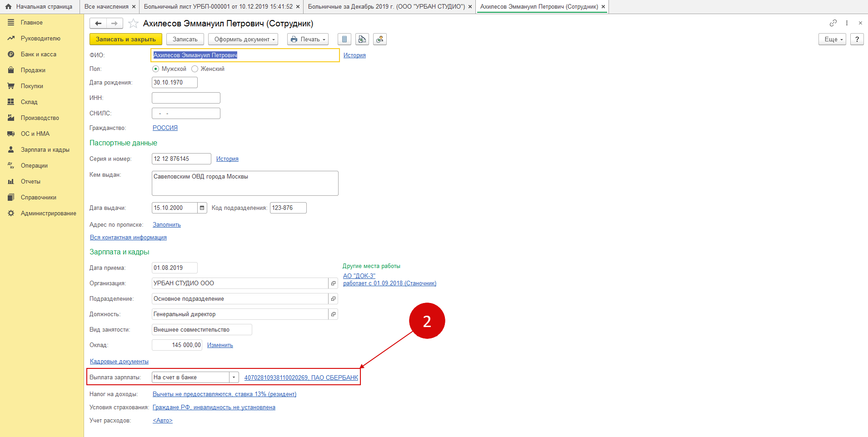The width and height of the screenshot is (868, 437).
Task: Click the ИНН input field
Action: pyautogui.click(x=186, y=98)
